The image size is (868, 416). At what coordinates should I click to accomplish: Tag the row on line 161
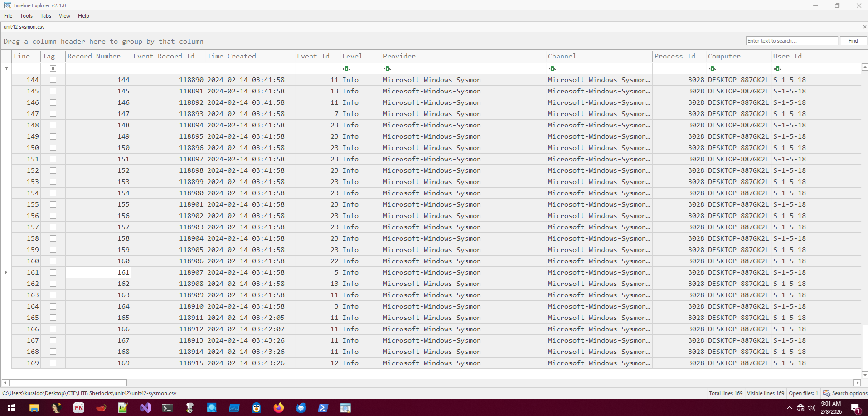53,272
